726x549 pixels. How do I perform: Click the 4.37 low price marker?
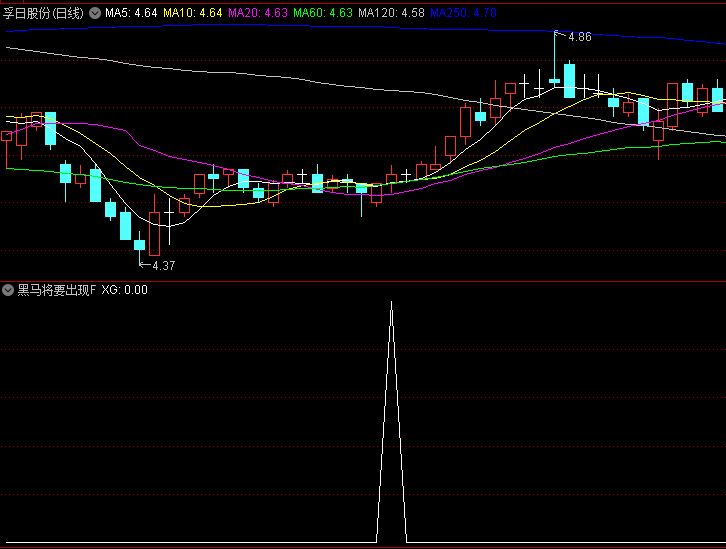point(163,265)
